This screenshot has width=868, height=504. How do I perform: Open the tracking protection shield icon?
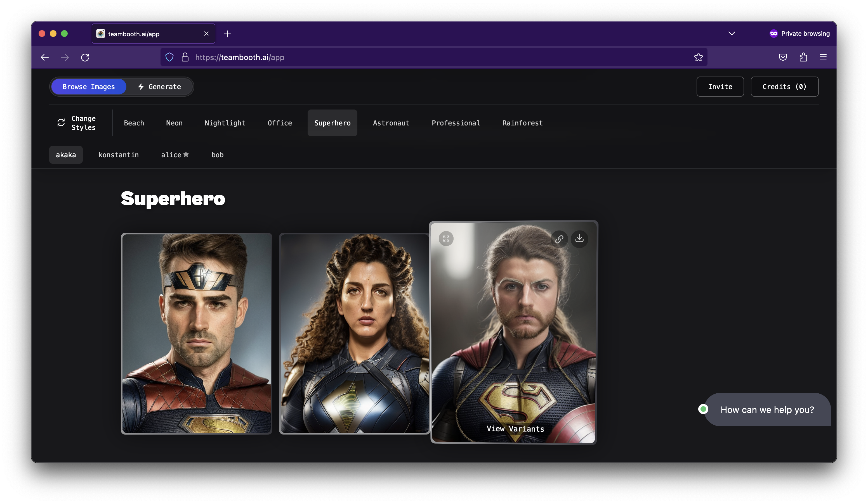[169, 57]
